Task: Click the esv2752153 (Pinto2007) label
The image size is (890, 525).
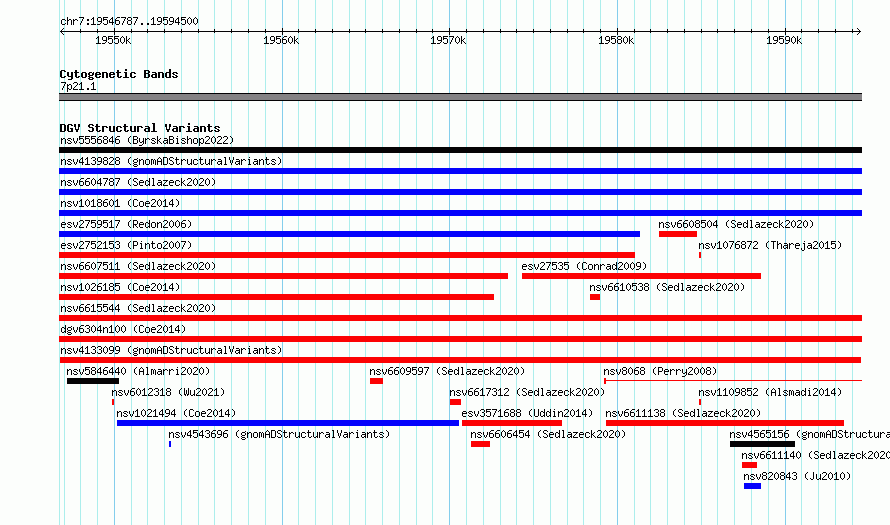Action: [126, 245]
